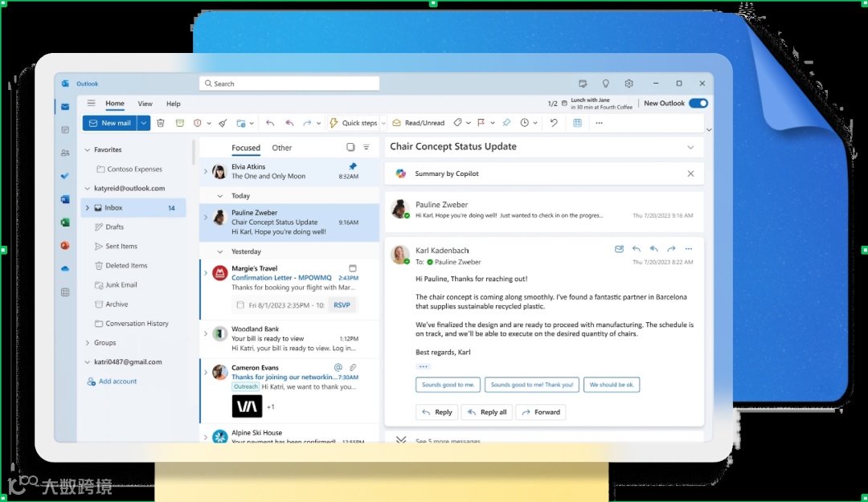Close the Summary by Copilot bar

690,173
